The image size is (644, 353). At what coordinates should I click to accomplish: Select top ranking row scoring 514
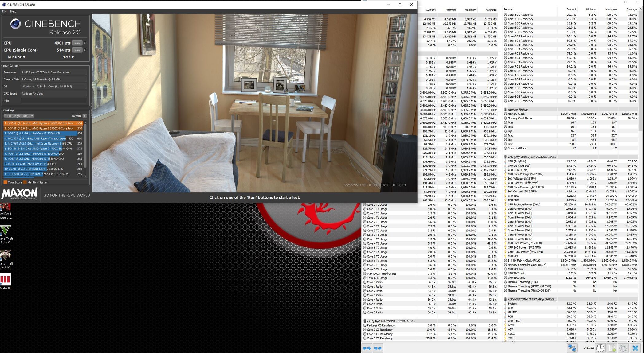tap(43, 123)
